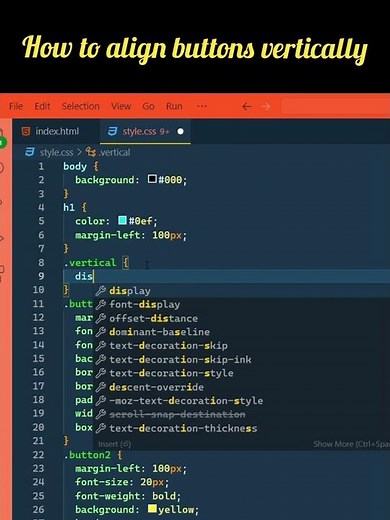
Task: Open the View menu
Action: tap(121, 106)
